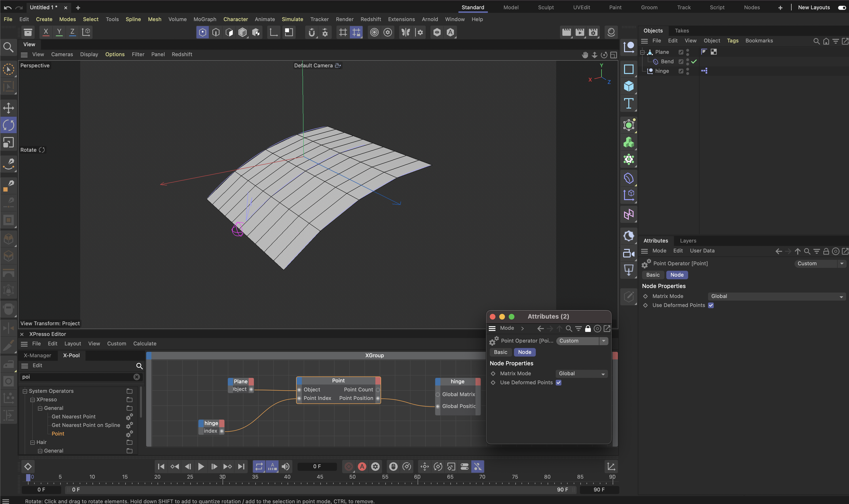This screenshot has height=504, width=849.
Task: Open Matrix Mode dropdown in Attributes (2)
Action: (x=581, y=374)
